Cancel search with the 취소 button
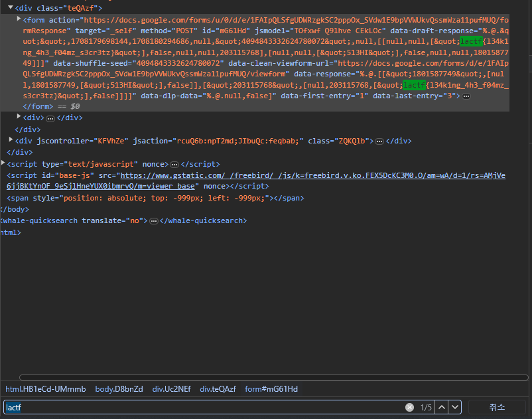Viewport: 532px width, 419px height. 497,407
